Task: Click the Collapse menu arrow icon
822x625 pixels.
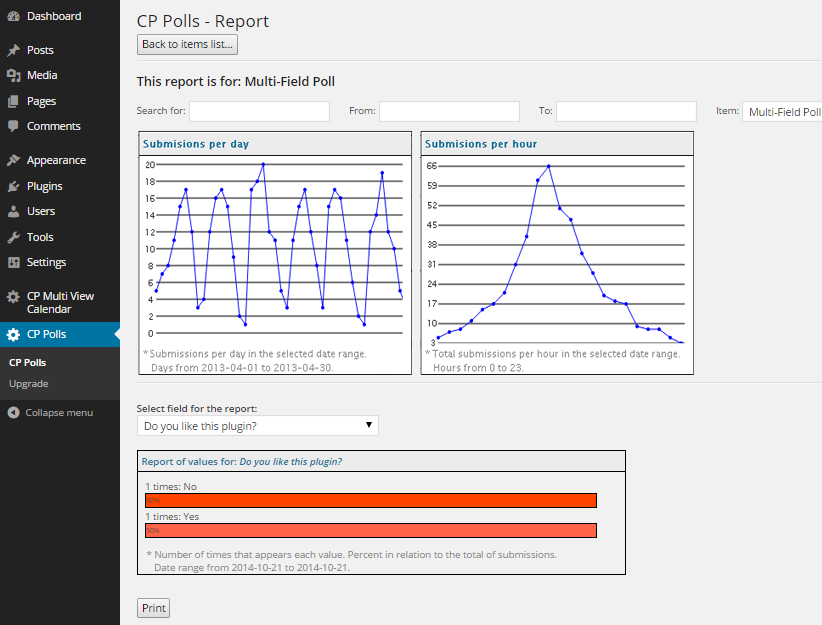Action: (13, 413)
